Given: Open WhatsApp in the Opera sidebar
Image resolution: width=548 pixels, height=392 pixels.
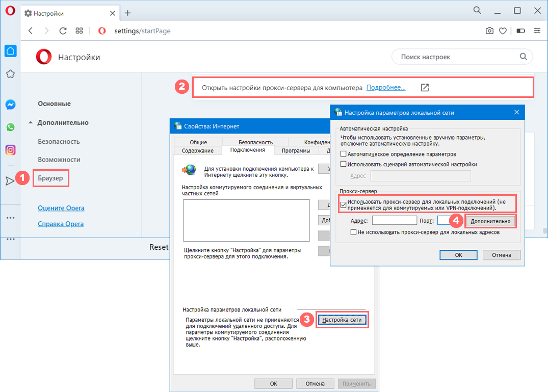Looking at the screenshot, I should (10, 127).
